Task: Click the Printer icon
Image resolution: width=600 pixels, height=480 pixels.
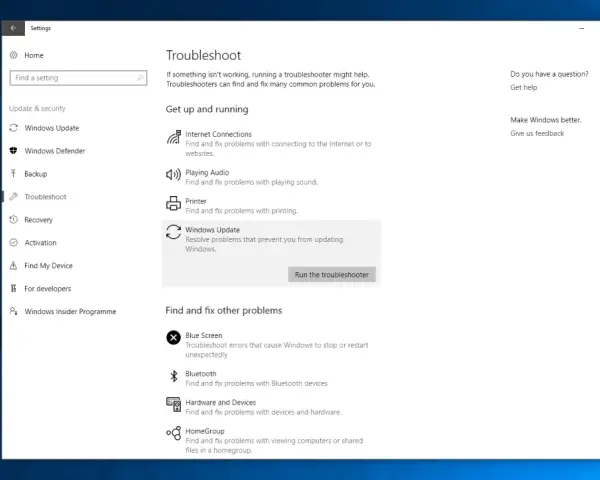Action: coord(173,203)
